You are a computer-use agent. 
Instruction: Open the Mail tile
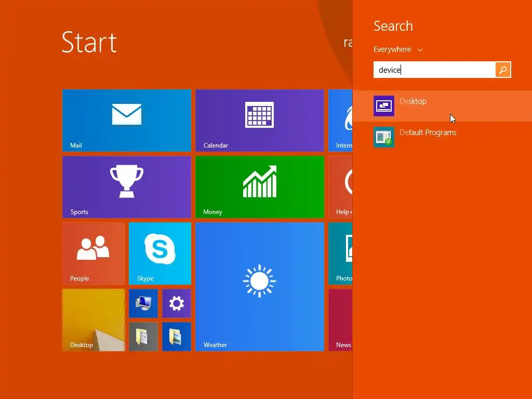(127, 121)
